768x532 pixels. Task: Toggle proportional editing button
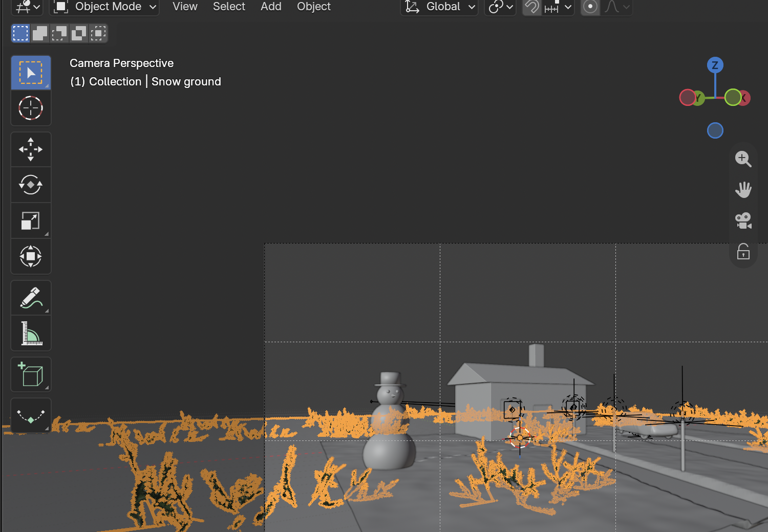point(590,7)
